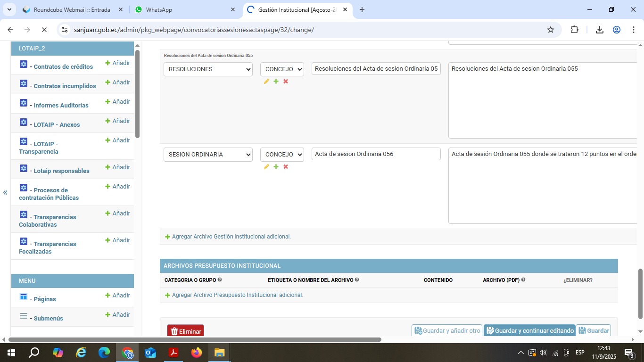Click the yellow pencil edit icon under RESOLUCIONES row

(266, 82)
